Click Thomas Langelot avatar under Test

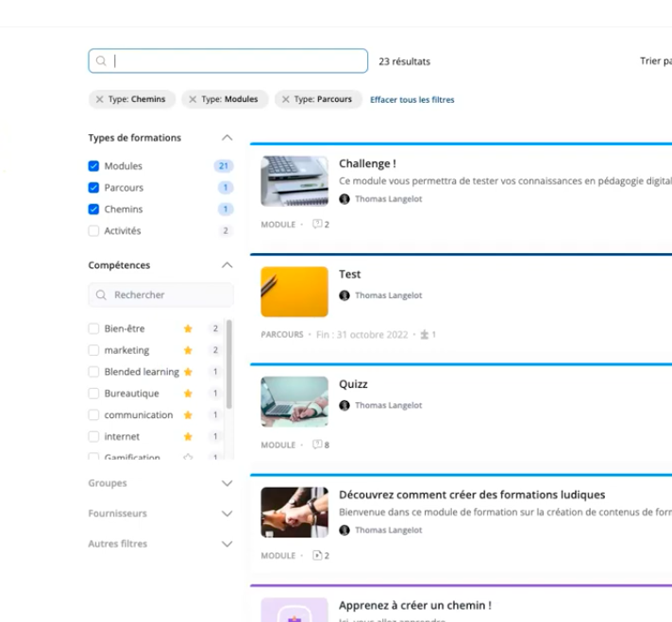click(344, 295)
